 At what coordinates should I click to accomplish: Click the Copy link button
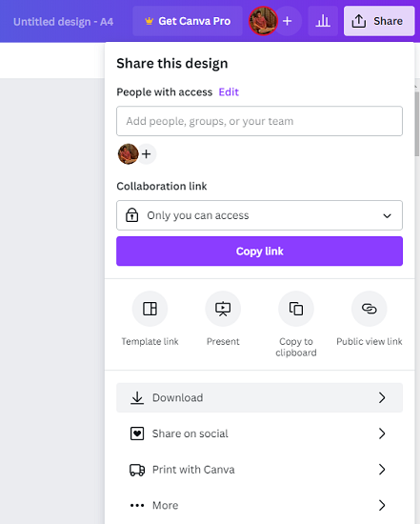pos(259,252)
